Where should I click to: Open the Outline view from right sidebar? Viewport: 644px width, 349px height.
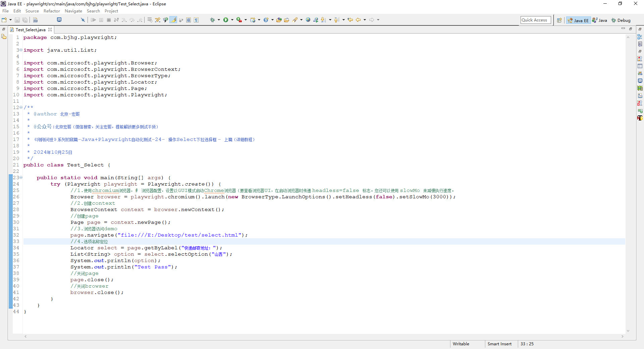(x=640, y=37)
